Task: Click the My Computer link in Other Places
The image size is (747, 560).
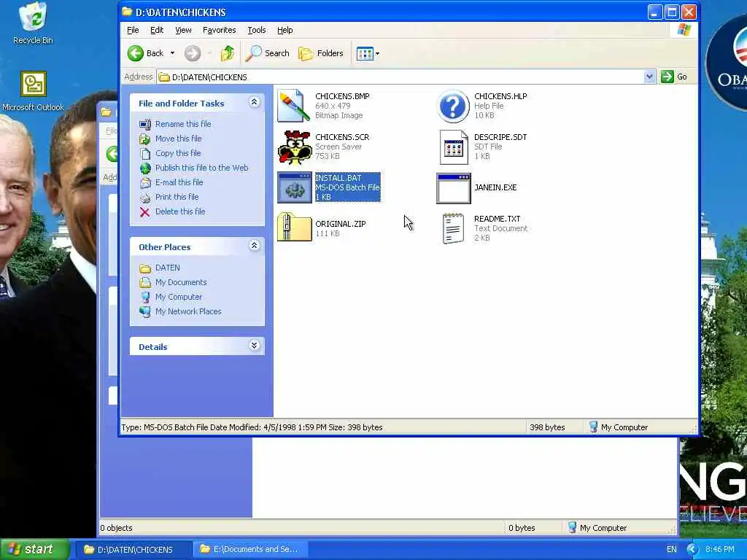Action: pos(179,297)
